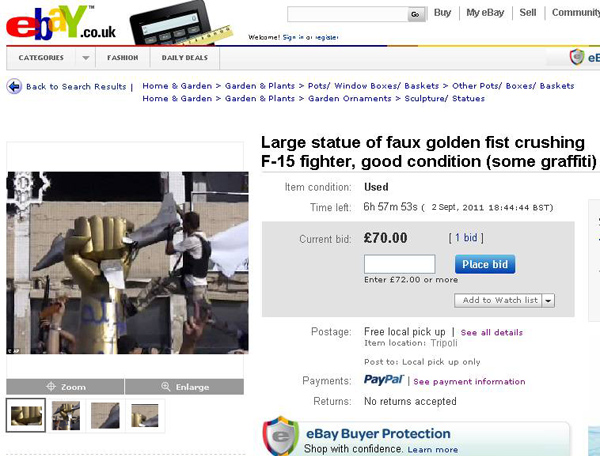The width and height of the screenshot is (600, 456).
Task: Click the PayPal logo
Action: coord(384,380)
